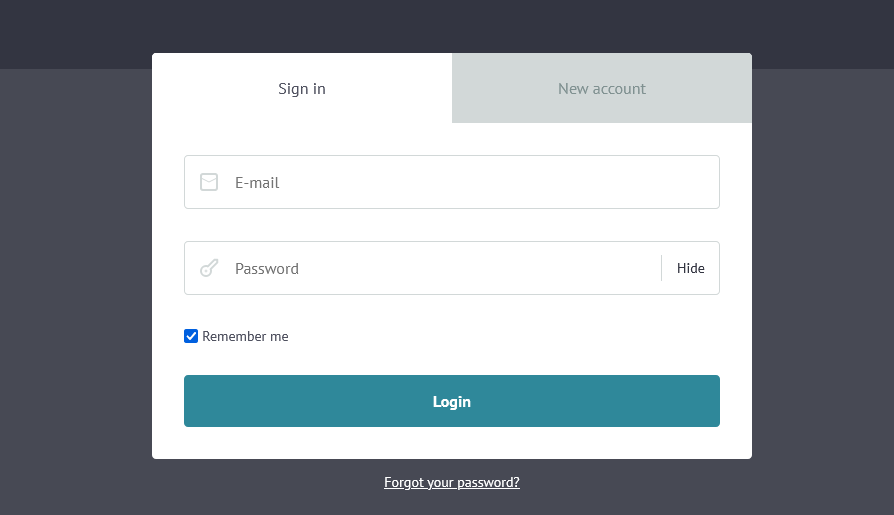Click the envelope icon in E-mail field
894x515 pixels.
[x=209, y=182]
